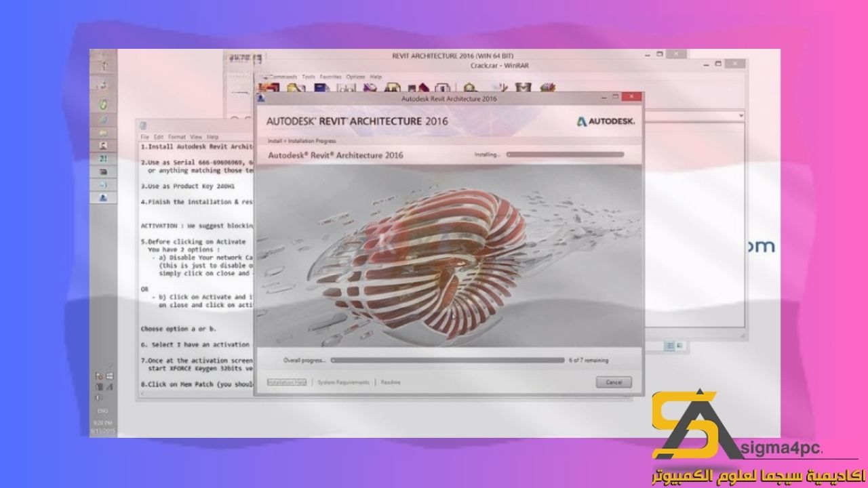Open the Installation Help link
Image resolution: width=868 pixels, height=488 pixels.
(286, 382)
